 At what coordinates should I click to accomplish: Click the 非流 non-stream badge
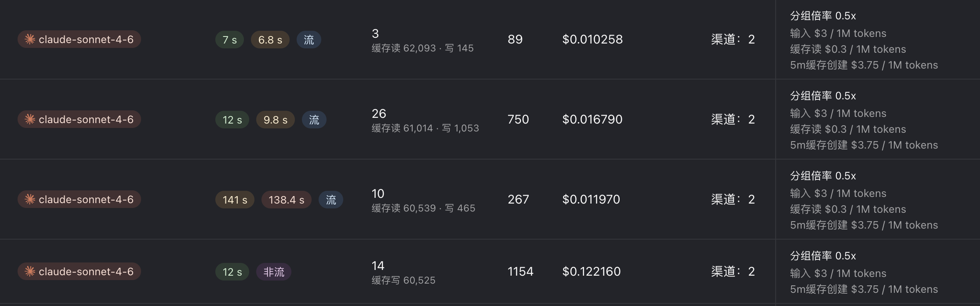(x=273, y=272)
